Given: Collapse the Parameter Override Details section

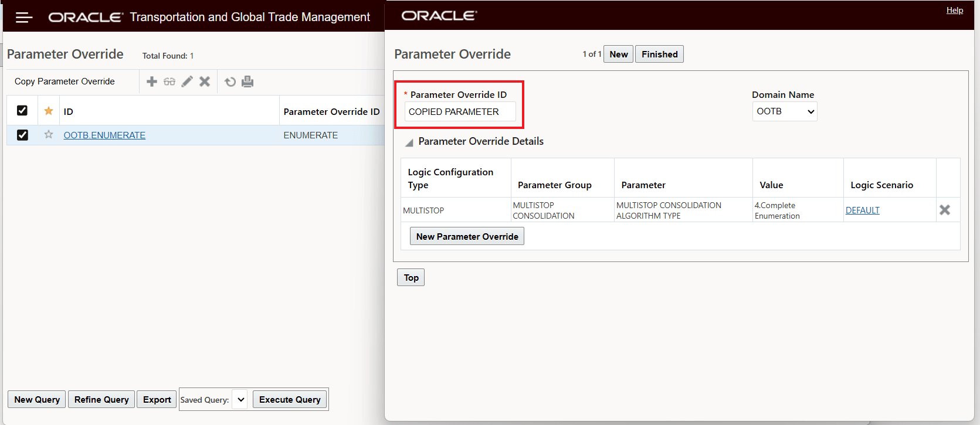Looking at the screenshot, I should coord(409,142).
